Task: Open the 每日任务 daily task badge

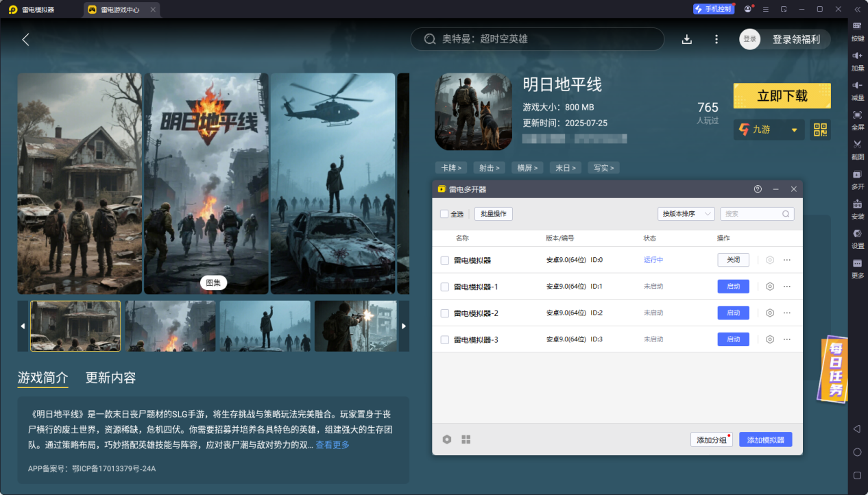Action: pyautogui.click(x=832, y=369)
